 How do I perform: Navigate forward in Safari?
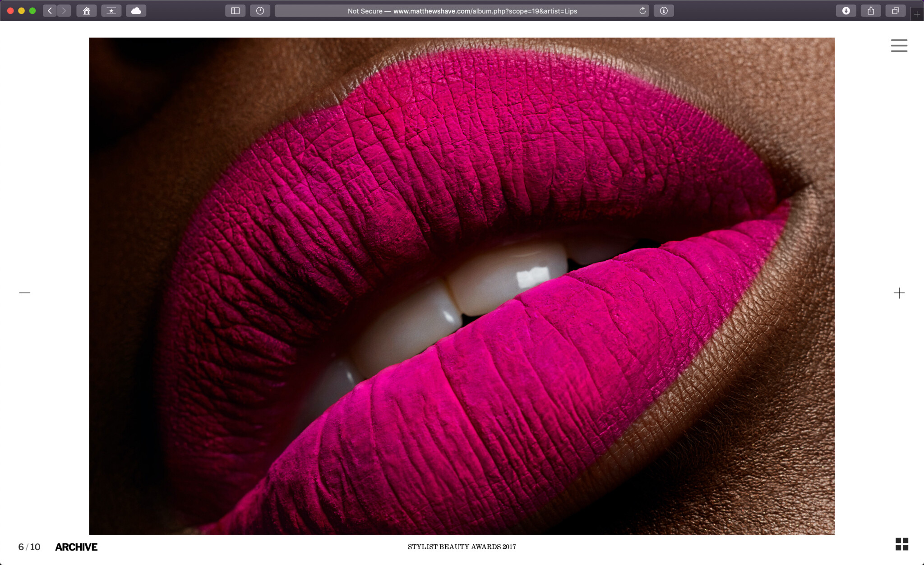point(64,11)
